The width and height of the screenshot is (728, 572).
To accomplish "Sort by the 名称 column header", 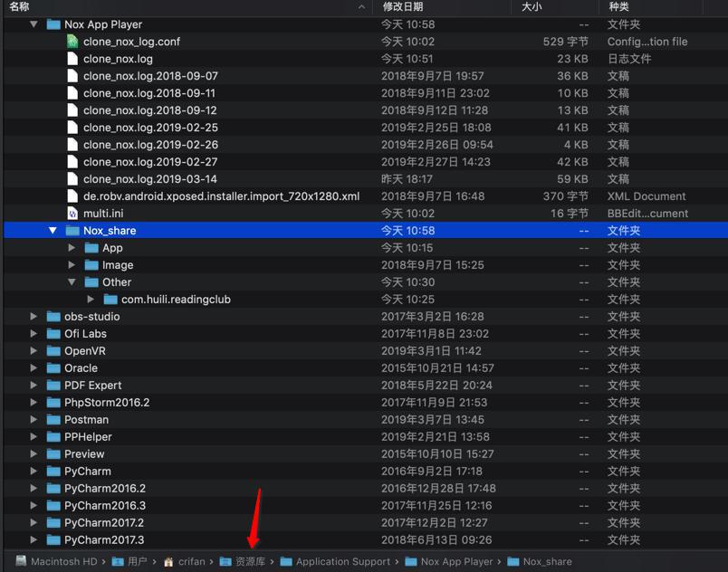I will pos(19,6).
